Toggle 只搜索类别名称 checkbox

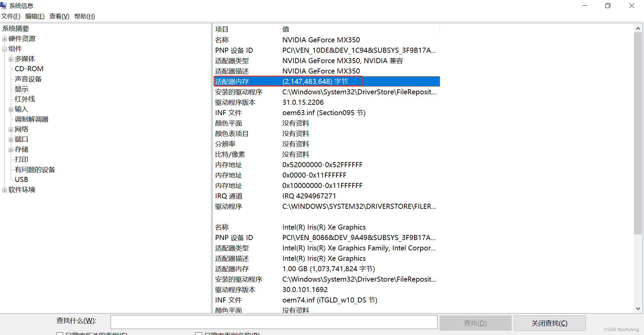[199, 334]
